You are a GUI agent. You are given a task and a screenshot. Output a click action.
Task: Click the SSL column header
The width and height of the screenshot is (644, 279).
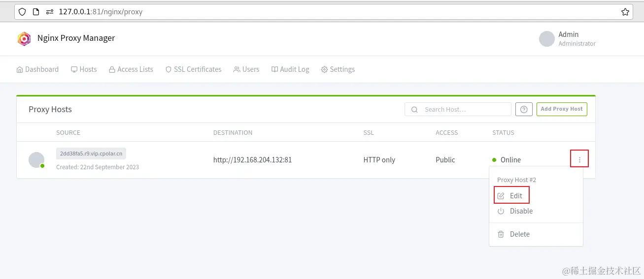[369, 133]
